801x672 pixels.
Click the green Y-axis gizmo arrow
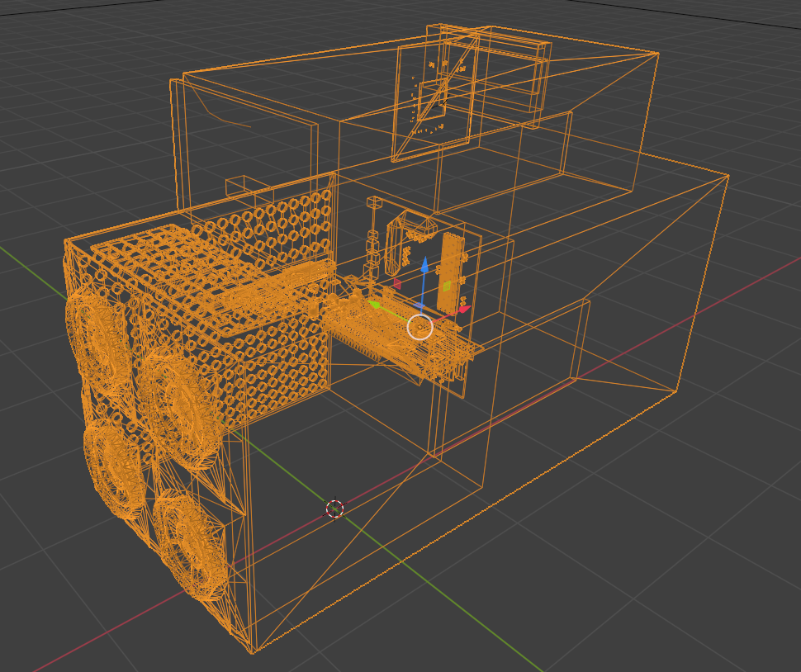click(x=375, y=305)
